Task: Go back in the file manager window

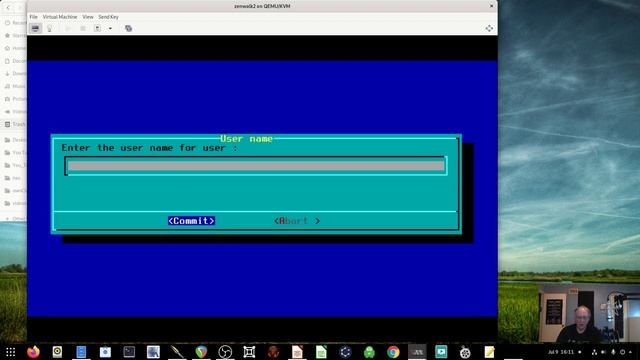Action: point(8,7)
